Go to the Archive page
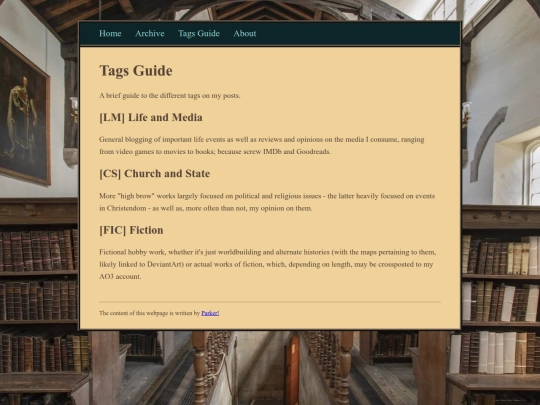The image size is (540, 405). (149, 33)
